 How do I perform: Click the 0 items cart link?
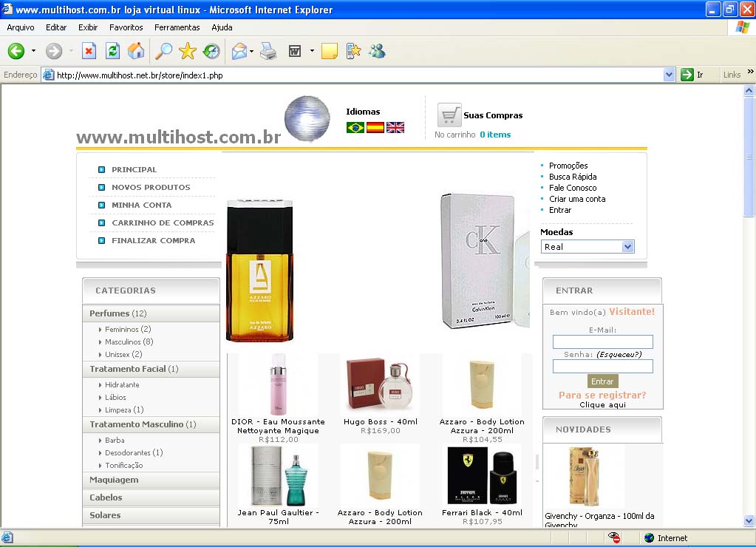point(495,135)
